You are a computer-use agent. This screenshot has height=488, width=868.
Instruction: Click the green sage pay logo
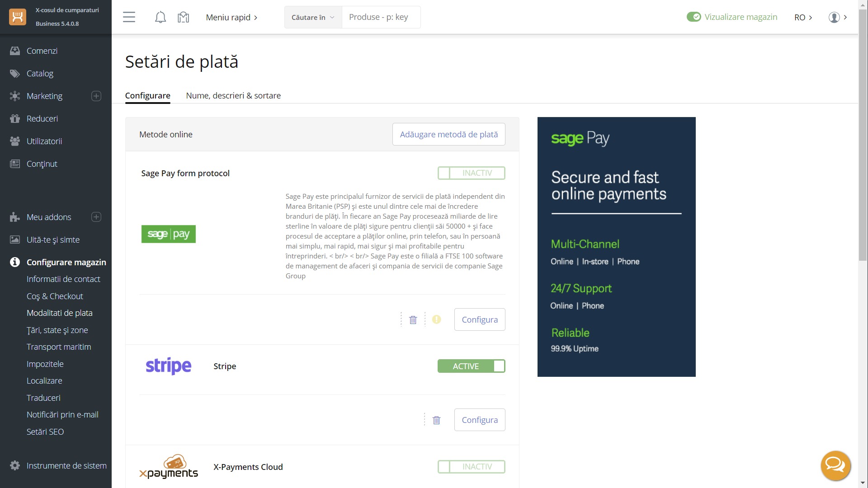tap(168, 234)
